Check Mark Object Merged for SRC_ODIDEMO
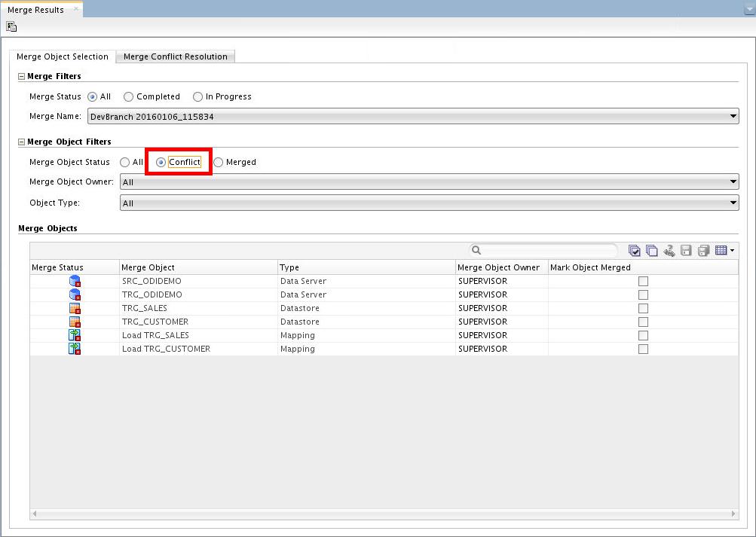756x537 pixels. click(643, 281)
